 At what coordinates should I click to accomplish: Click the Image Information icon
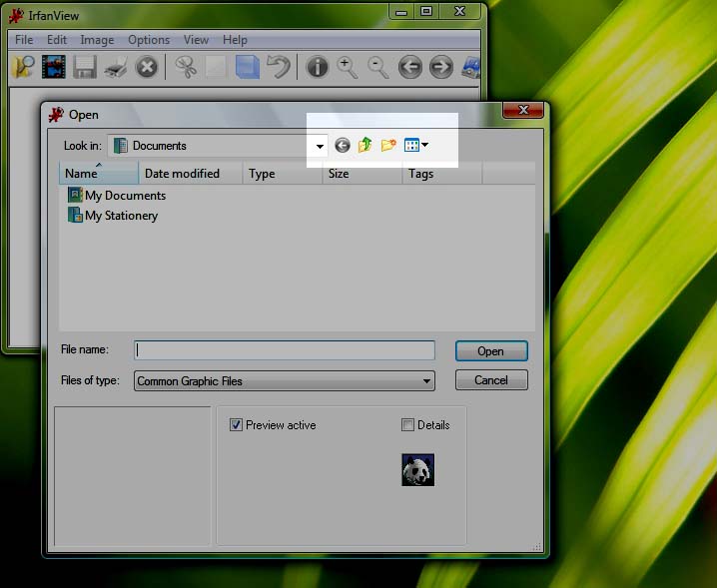317,67
